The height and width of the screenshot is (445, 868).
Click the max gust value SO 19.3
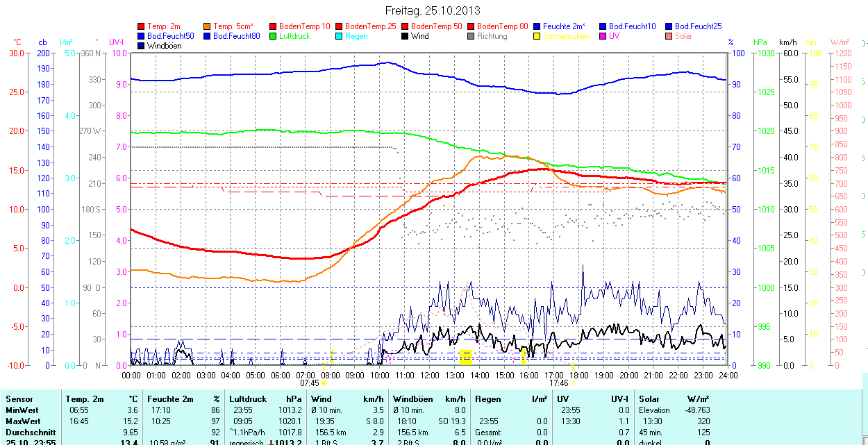[452, 421]
